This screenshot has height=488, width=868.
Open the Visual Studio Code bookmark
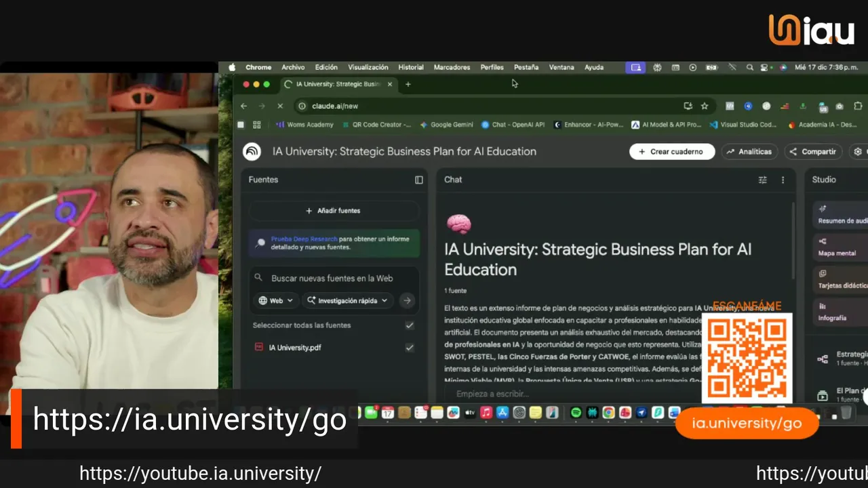click(x=743, y=125)
